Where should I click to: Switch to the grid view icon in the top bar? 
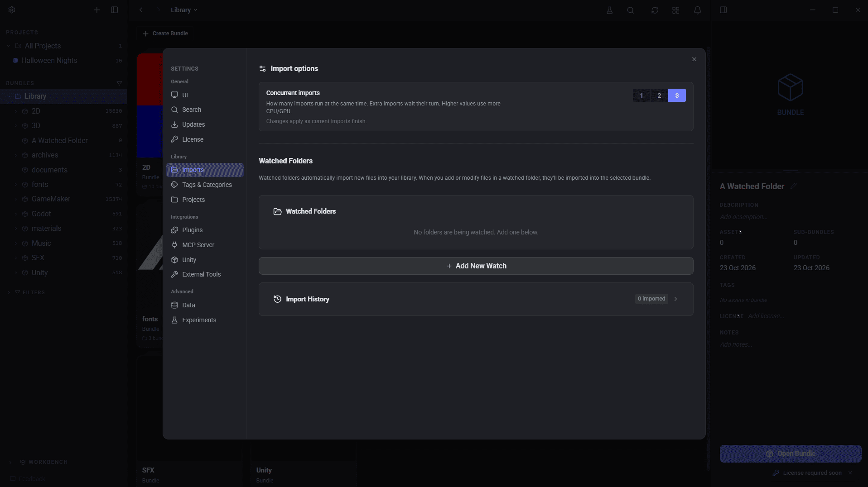676,10
